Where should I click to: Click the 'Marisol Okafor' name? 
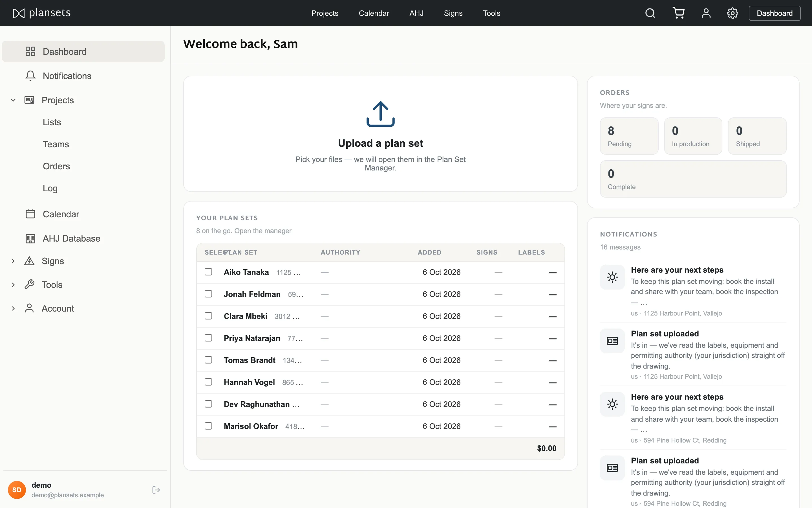(x=251, y=426)
